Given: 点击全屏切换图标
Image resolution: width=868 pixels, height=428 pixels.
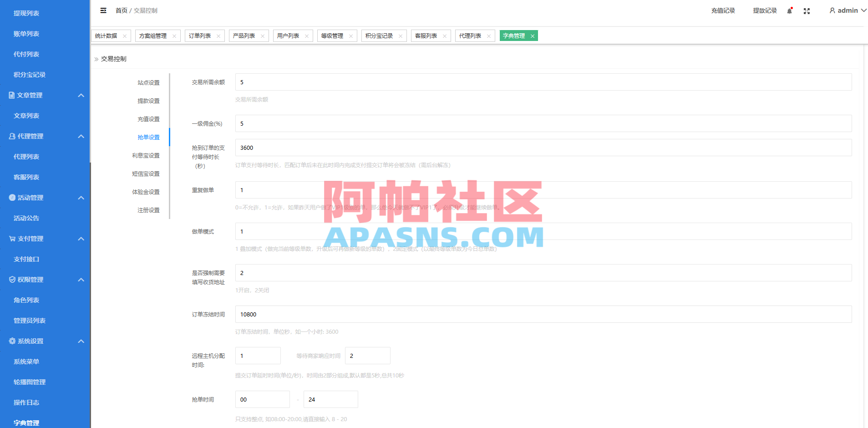Looking at the screenshot, I should [807, 10].
